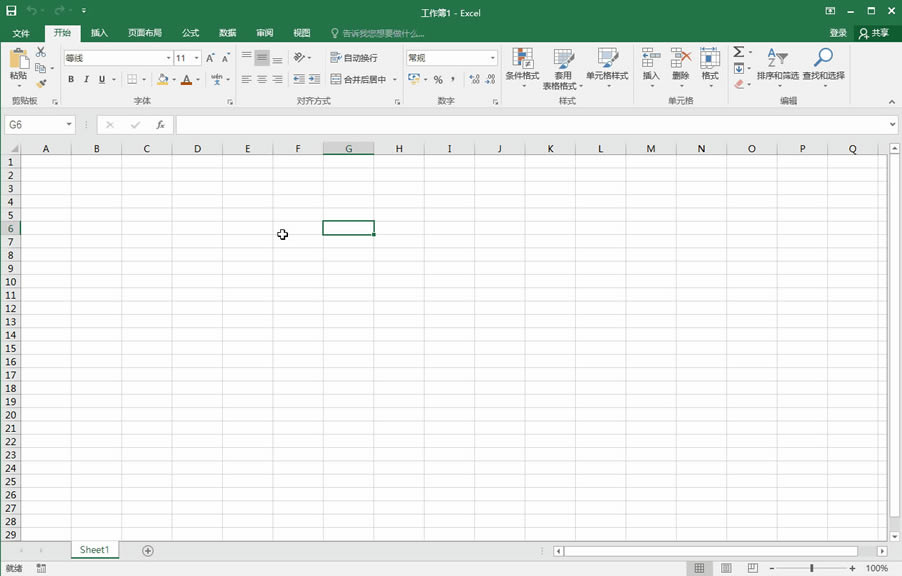Image resolution: width=902 pixels, height=576 pixels.
Task: Open the font size dropdown
Action: coord(189,57)
